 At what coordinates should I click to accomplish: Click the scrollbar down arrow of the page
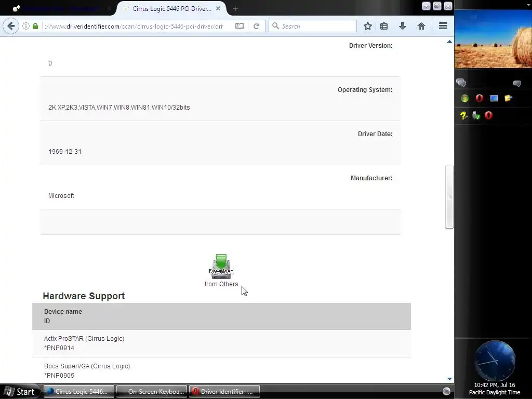coord(449,379)
